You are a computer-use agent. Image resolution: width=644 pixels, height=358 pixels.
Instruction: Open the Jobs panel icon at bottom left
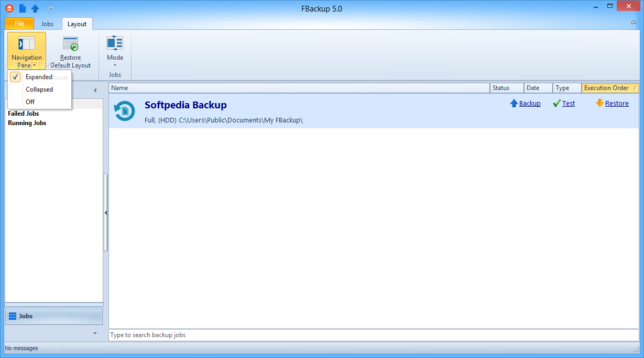click(x=12, y=316)
